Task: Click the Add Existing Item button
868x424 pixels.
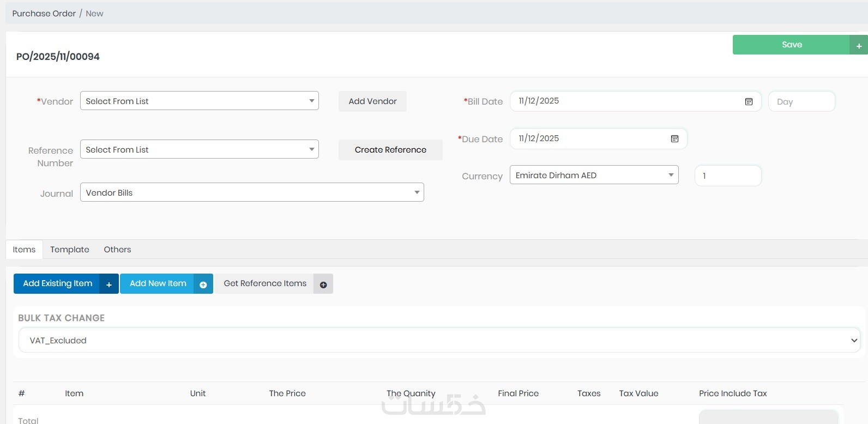Action: click(57, 283)
